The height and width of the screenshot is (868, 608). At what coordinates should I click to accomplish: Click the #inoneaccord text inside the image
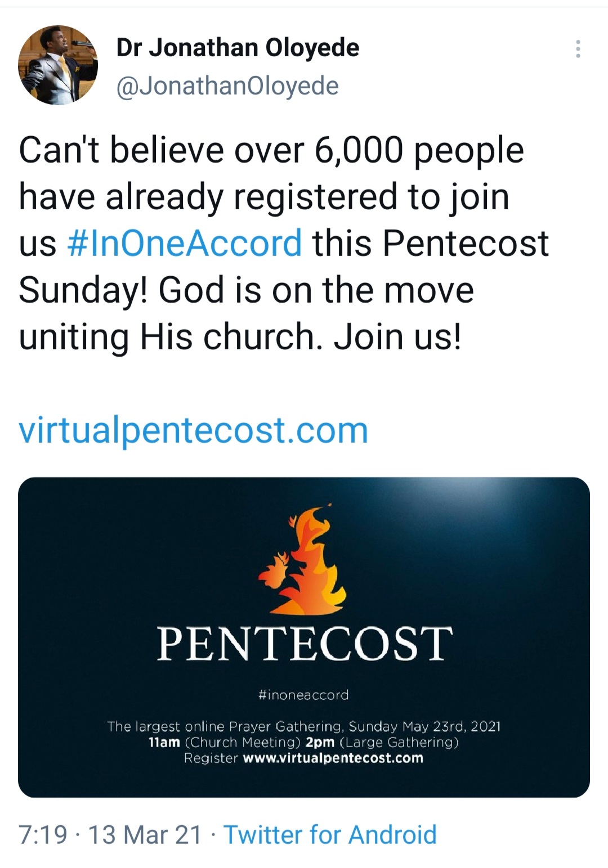303,695
